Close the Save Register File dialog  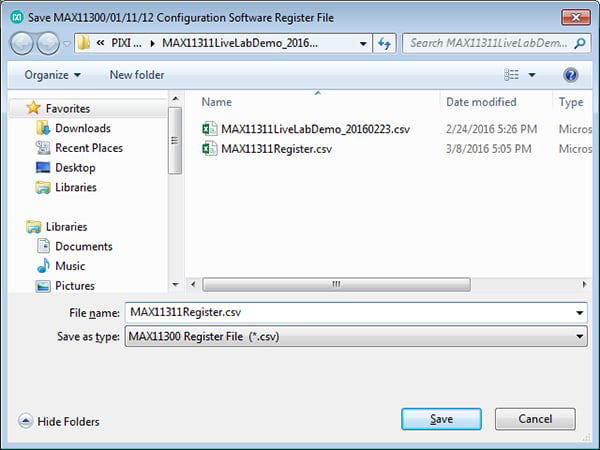[576, 17]
